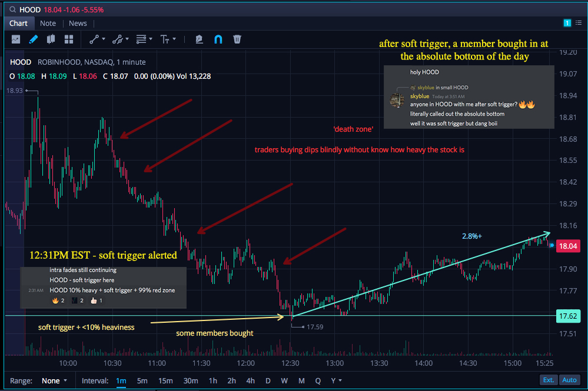The height and width of the screenshot is (391, 588).
Task: Select the 1h interval
Action: click(212, 380)
